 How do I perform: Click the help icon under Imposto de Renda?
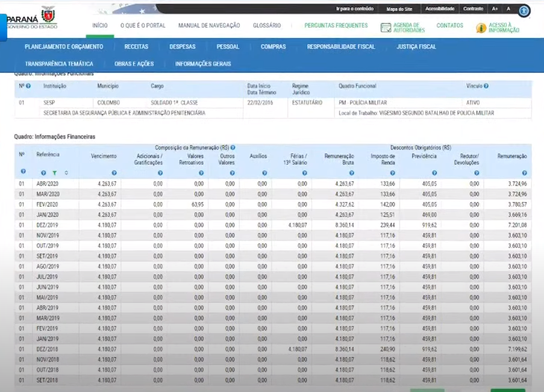393,173
